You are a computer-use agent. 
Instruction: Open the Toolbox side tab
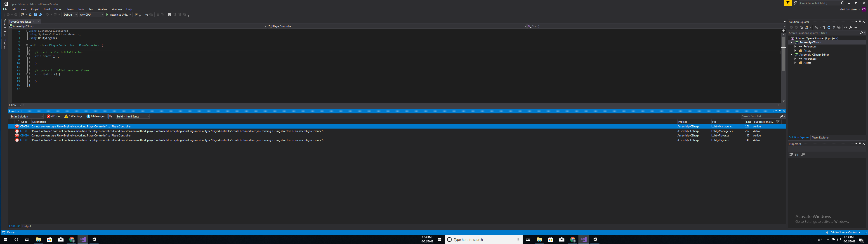(x=4, y=44)
